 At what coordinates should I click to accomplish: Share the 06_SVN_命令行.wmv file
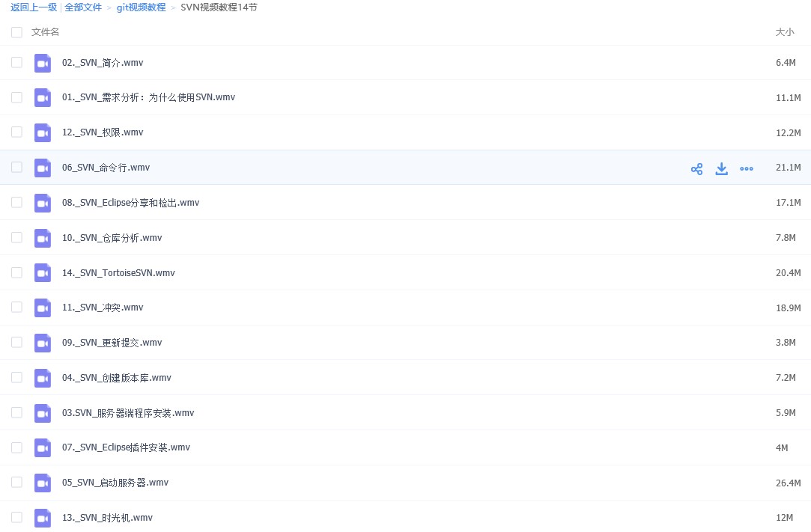tap(696, 169)
